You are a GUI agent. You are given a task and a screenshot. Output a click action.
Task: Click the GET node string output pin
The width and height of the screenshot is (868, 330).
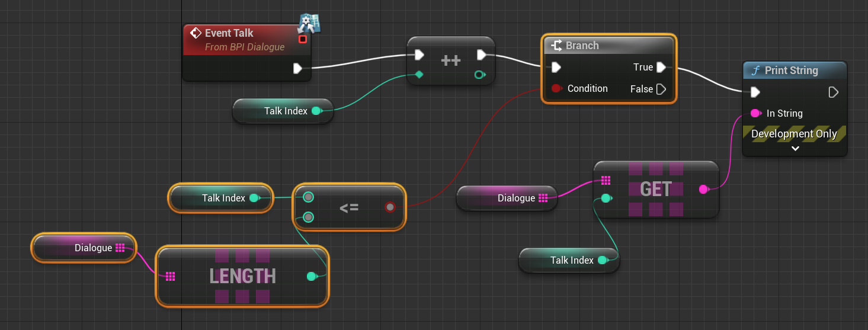(703, 189)
